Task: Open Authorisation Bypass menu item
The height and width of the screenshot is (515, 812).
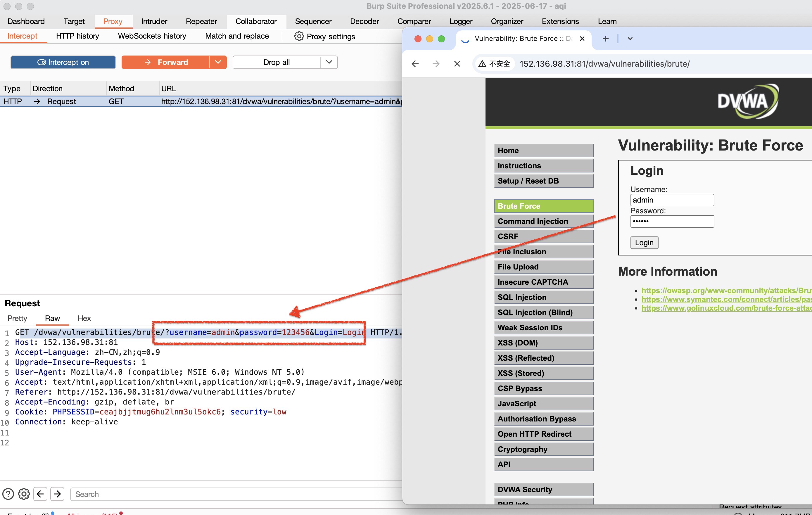Action: tap(544, 419)
